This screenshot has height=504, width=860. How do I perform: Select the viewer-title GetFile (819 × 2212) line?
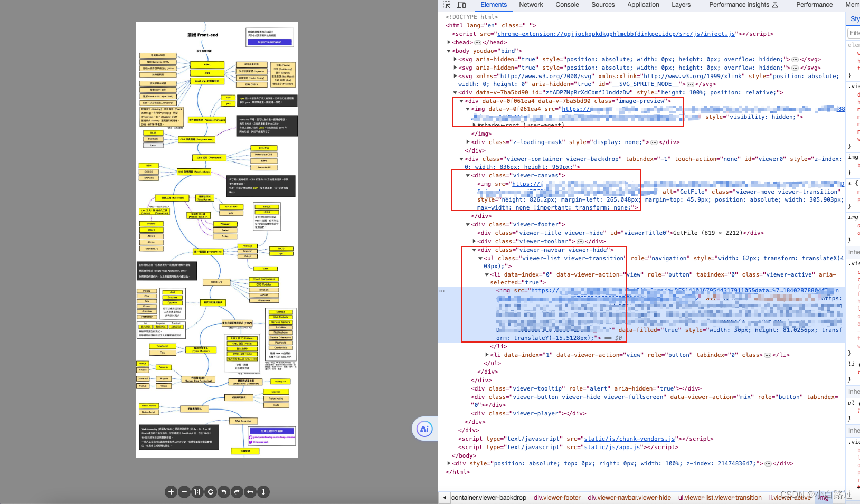click(x=620, y=233)
